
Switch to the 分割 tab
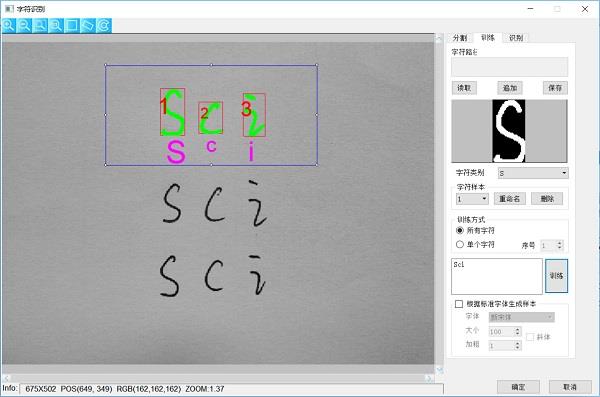click(x=460, y=38)
